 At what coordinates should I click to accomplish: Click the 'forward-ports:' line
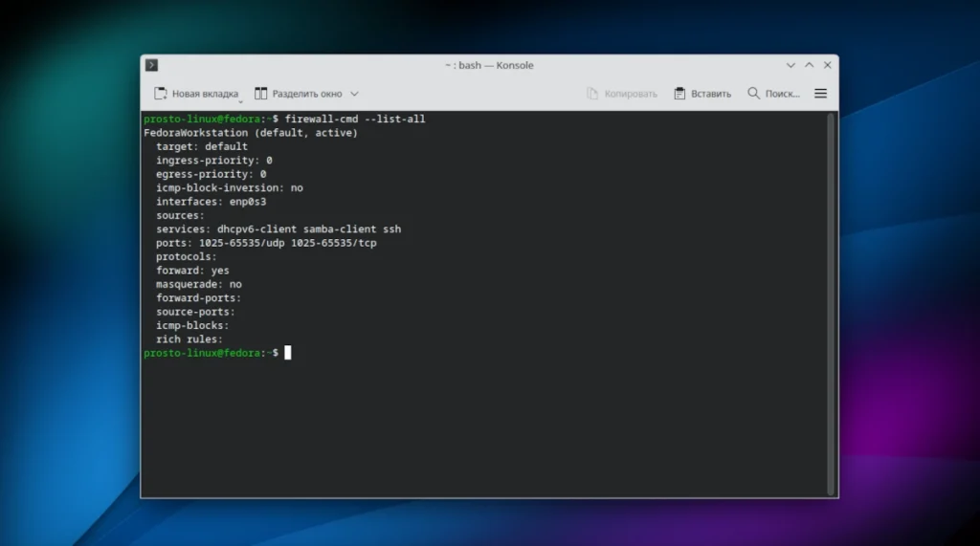pos(199,297)
